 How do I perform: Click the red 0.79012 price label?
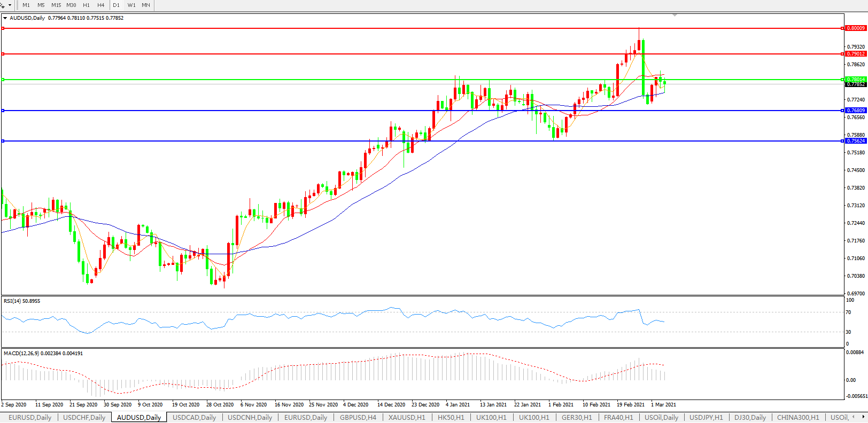point(856,54)
